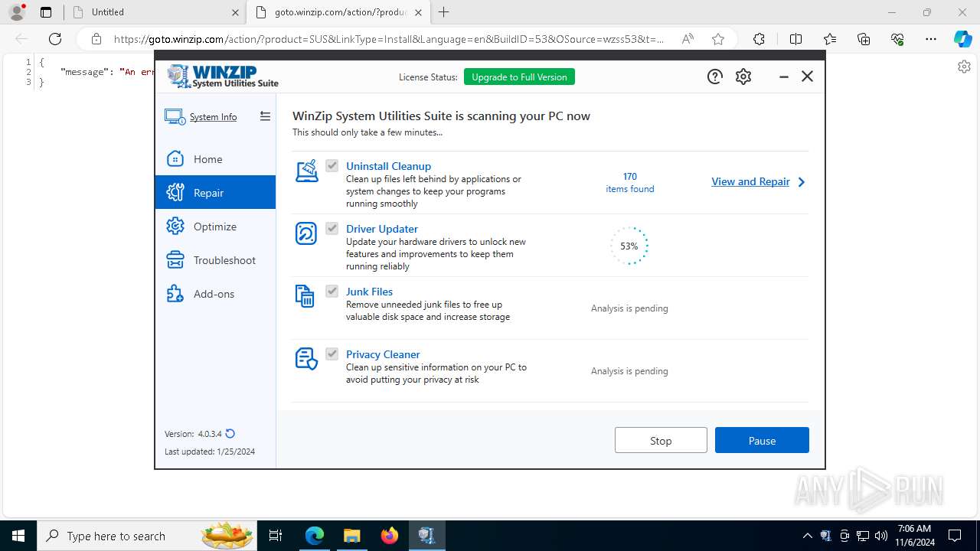Screen dimensions: 980x551
Task: Click View and Repair link
Action: (x=750, y=181)
